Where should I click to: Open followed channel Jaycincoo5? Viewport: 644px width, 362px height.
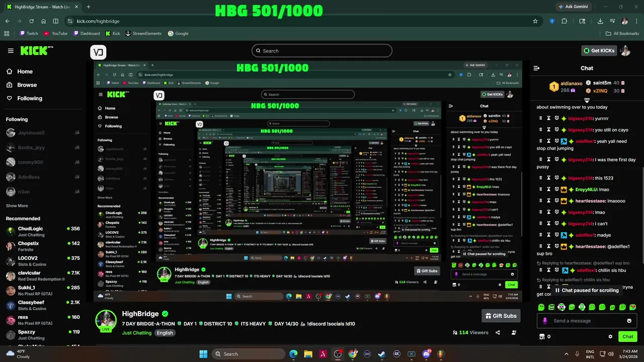(x=43, y=133)
